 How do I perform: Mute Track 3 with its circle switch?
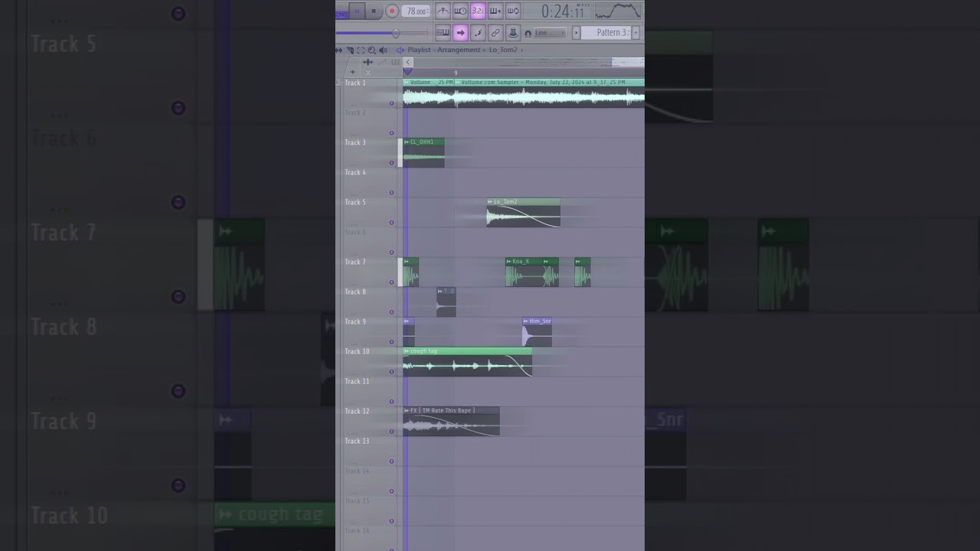[391, 163]
